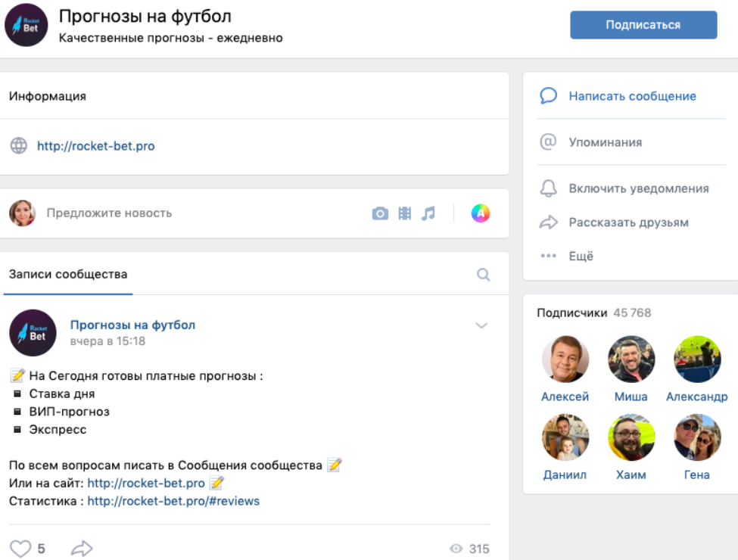Open subscriber Алексей's avatar

click(x=565, y=359)
